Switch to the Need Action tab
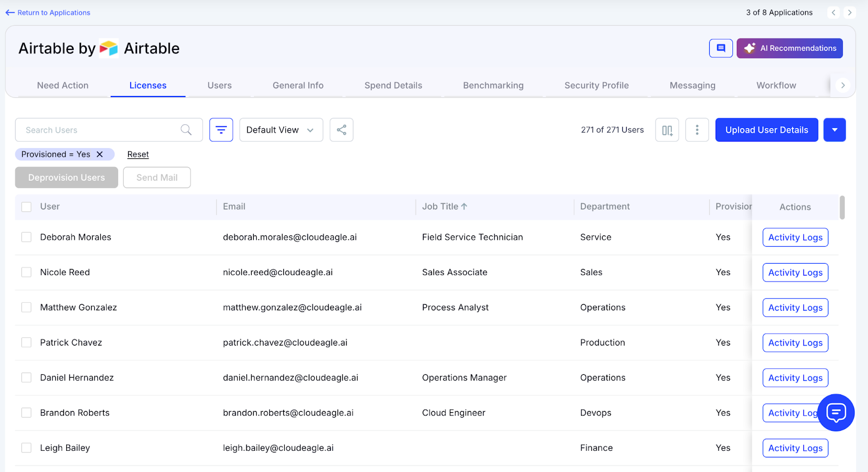Image resolution: width=868 pixels, height=472 pixels. (63, 85)
